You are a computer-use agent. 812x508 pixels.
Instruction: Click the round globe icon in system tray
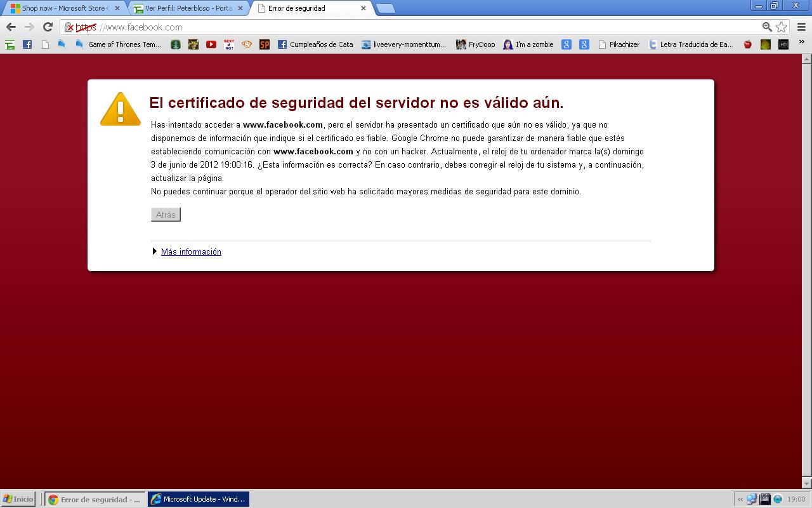(x=778, y=499)
